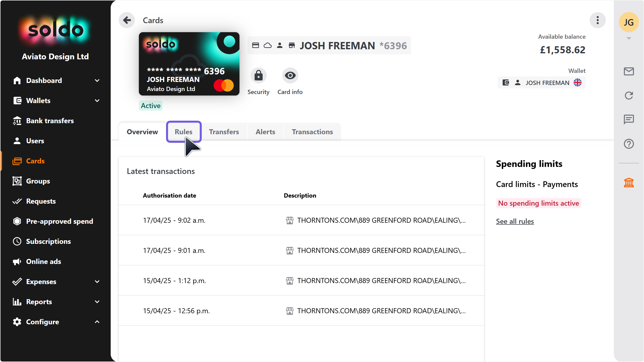644x362 pixels.
Task: Click the merchant icon for 12:56 p.m. transaction
Action: pyautogui.click(x=290, y=311)
